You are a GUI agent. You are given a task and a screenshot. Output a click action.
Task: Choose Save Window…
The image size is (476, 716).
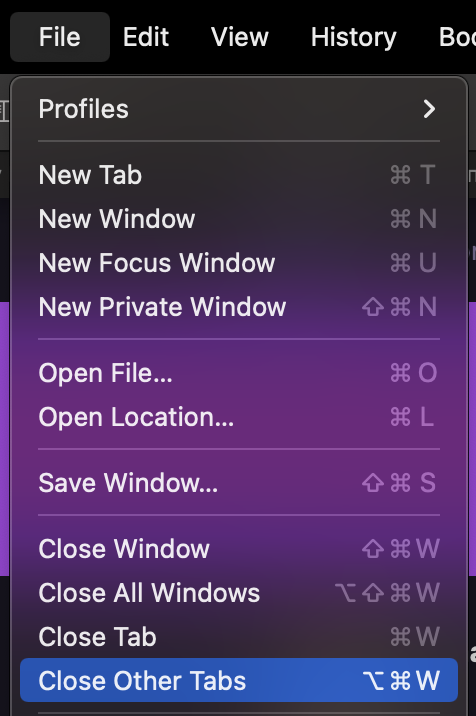point(239,482)
